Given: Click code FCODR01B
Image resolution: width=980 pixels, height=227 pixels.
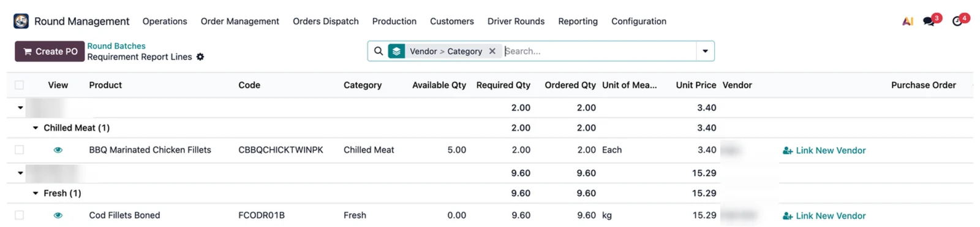Looking at the screenshot, I should coord(262,215).
